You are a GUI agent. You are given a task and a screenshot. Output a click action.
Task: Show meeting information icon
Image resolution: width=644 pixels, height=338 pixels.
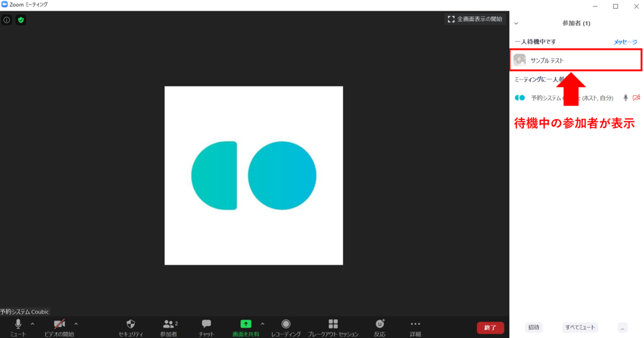click(7, 20)
